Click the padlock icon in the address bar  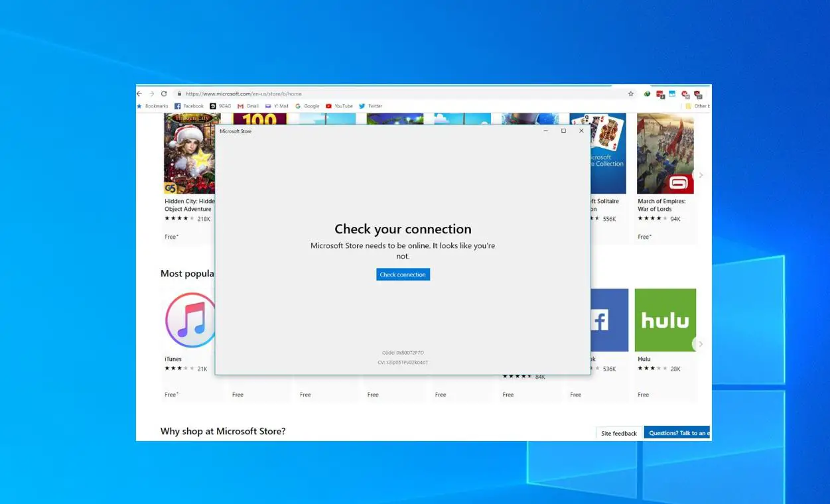[x=179, y=94]
